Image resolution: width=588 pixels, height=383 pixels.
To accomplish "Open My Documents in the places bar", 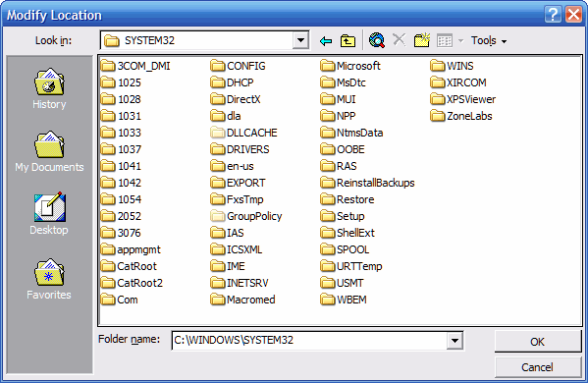I will click(x=49, y=151).
